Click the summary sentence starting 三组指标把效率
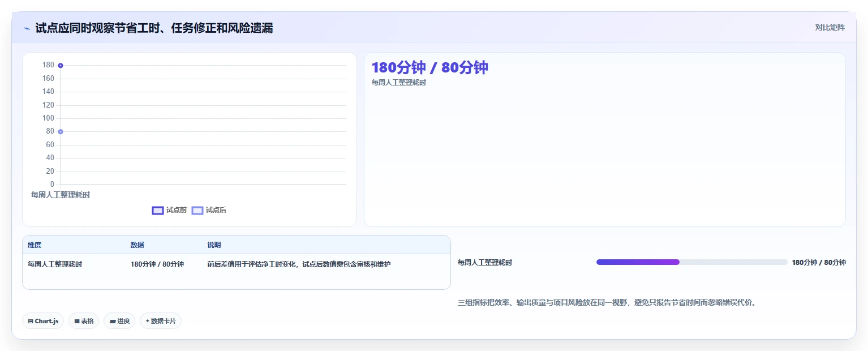 (607, 303)
